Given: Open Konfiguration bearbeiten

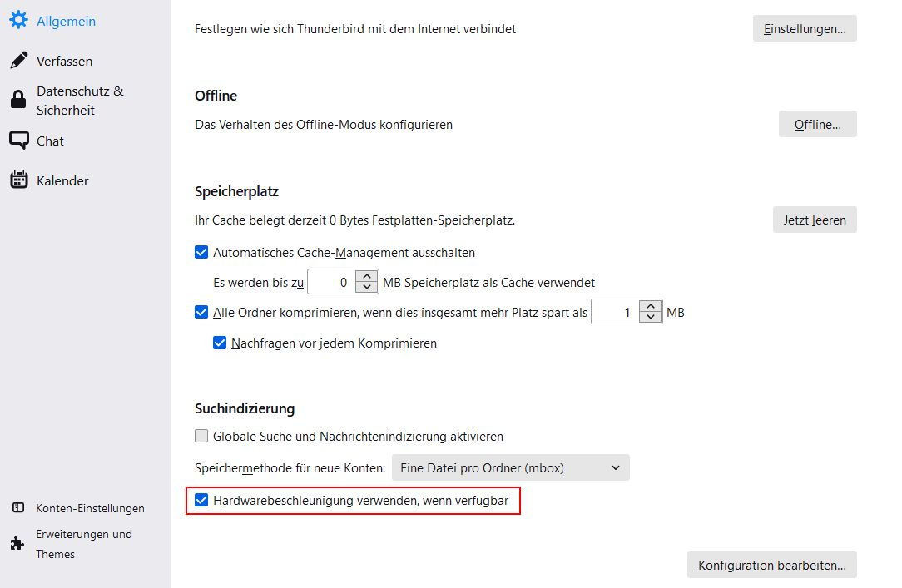Looking at the screenshot, I should point(771,566).
